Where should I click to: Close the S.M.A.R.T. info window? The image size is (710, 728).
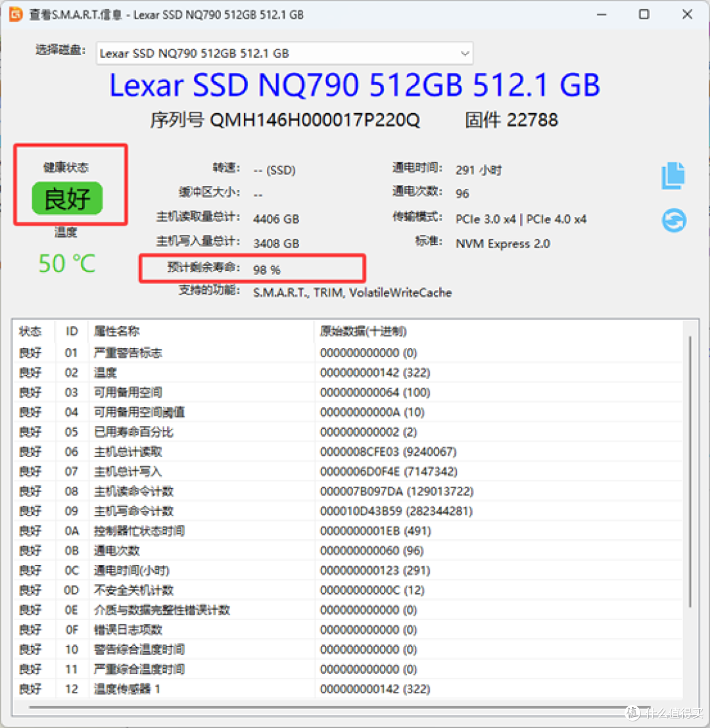pyautogui.click(x=687, y=14)
